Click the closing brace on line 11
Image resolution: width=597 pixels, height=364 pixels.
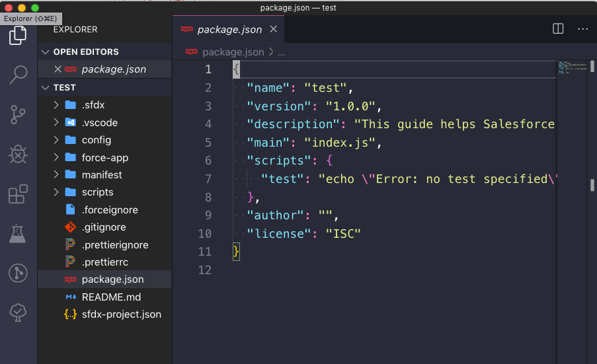pos(236,252)
